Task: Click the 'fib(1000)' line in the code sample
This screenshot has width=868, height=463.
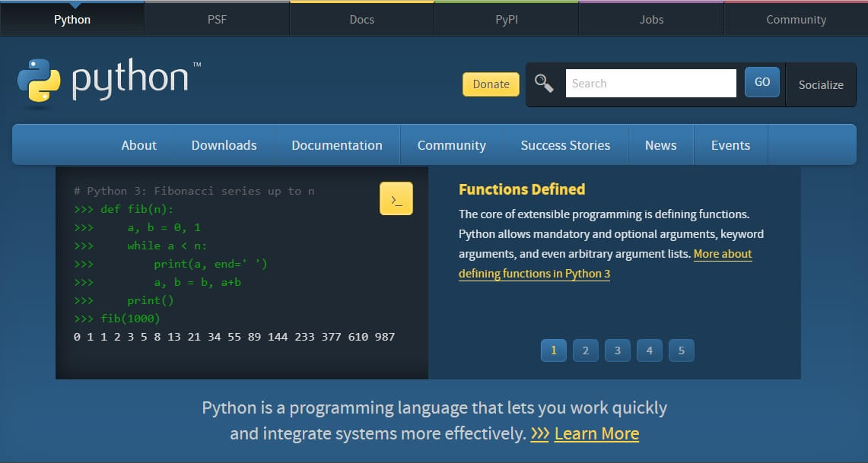Action: [x=117, y=319]
